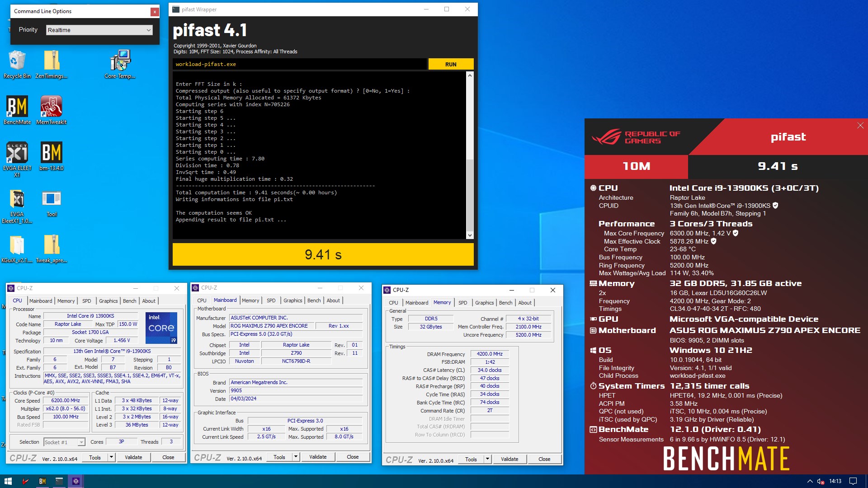
Task: Switch to BenchMate in the taskbar
Action: tap(42, 481)
